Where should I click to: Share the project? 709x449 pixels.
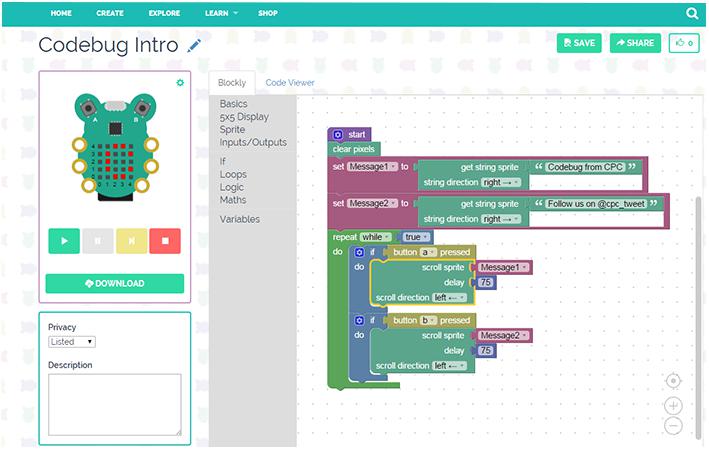pos(635,43)
